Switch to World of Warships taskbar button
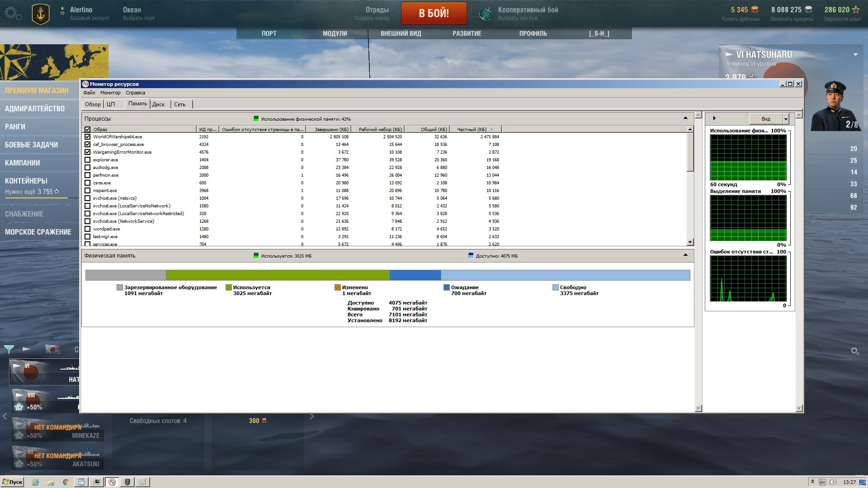 tap(127, 482)
